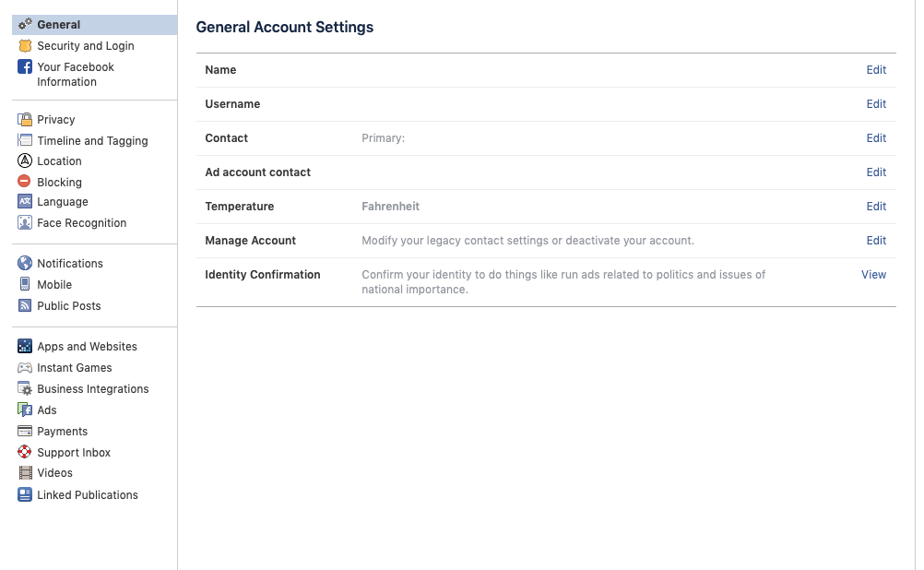Select the Language icon
The image size is (924, 570).
25,201
